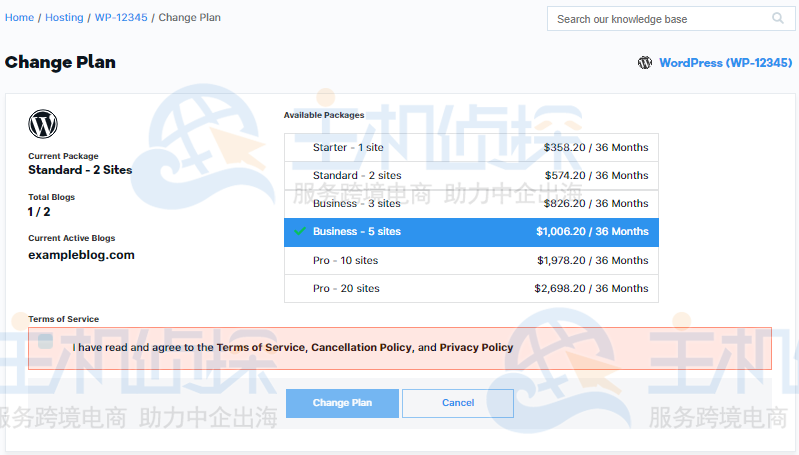
Task: Select the Starter - 1 site package
Action: click(x=471, y=147)
